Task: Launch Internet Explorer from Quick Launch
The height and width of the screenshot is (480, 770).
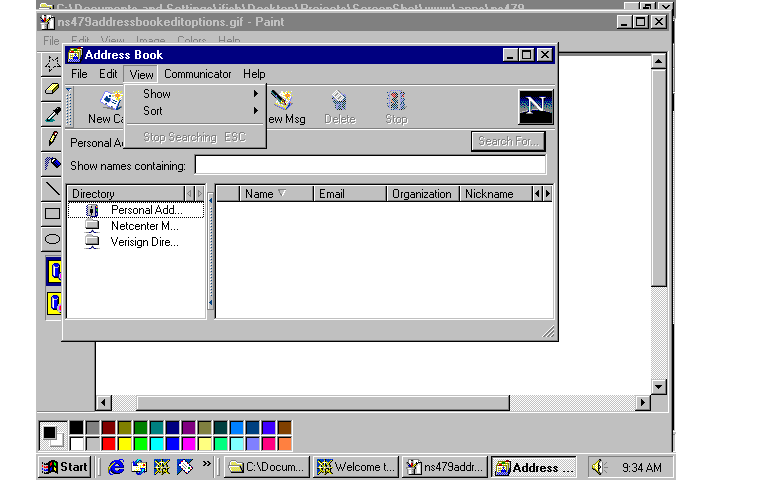Action: point(116,467)
